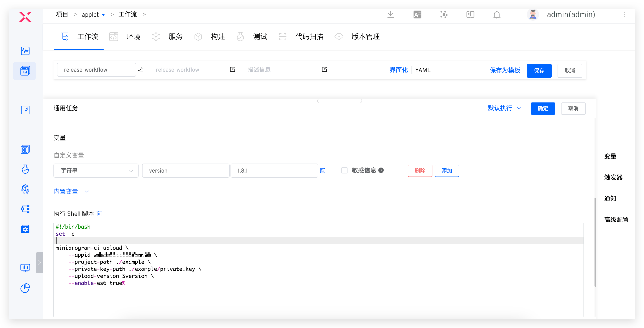Screen dimensions: 644x328
Task: Click the blue 保存 button
Action: [539, 71]
